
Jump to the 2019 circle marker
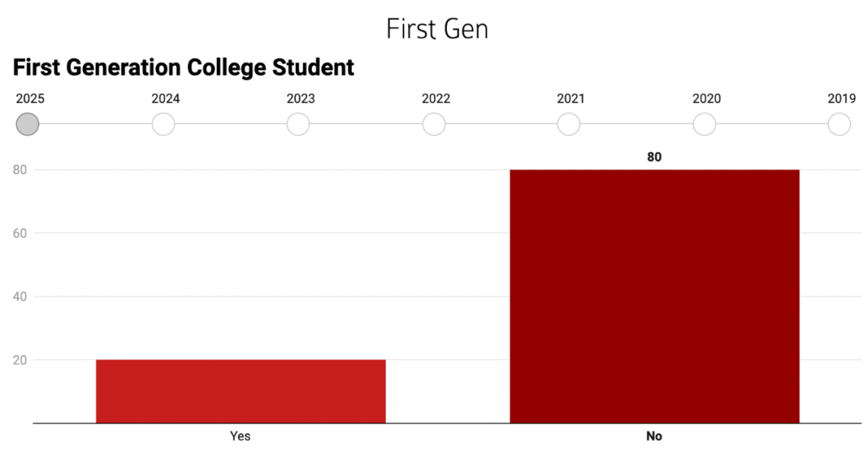click(840, 125)
